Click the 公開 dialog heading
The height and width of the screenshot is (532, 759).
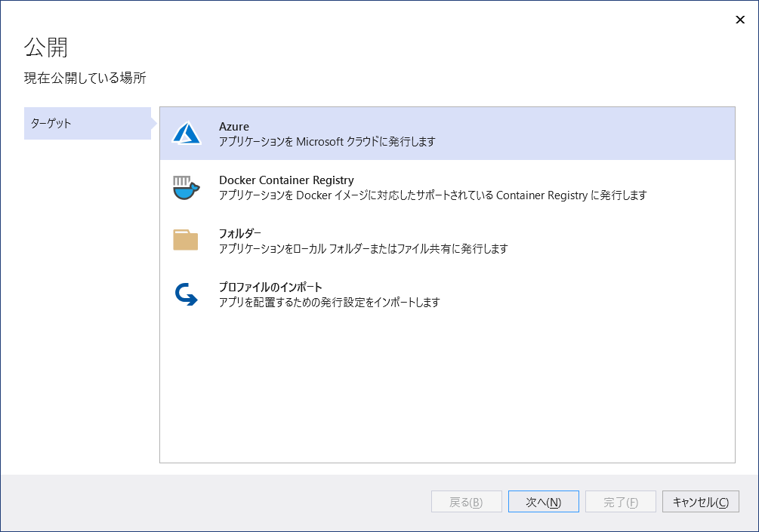coord(46,48)
